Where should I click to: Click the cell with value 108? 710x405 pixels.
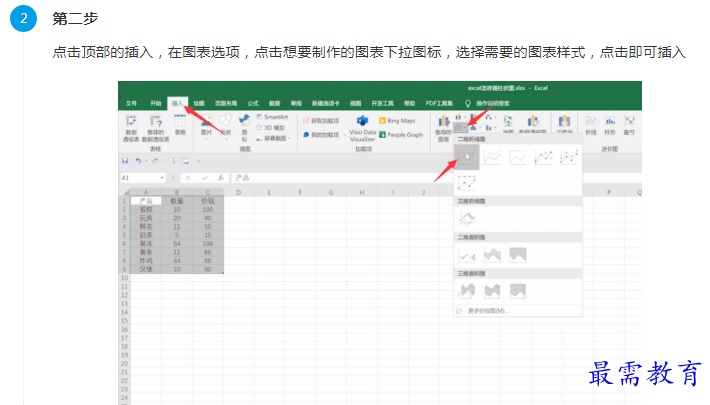pos(207,243)
